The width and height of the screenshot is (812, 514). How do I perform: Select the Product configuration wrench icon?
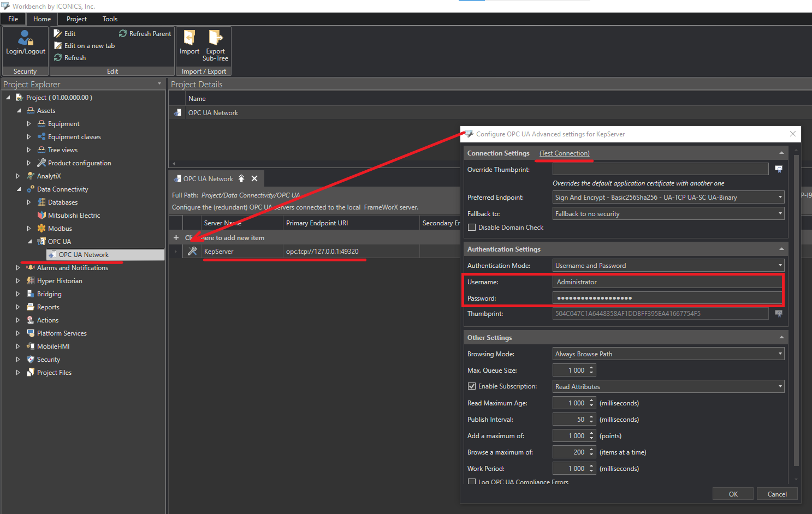coord(42,163)
